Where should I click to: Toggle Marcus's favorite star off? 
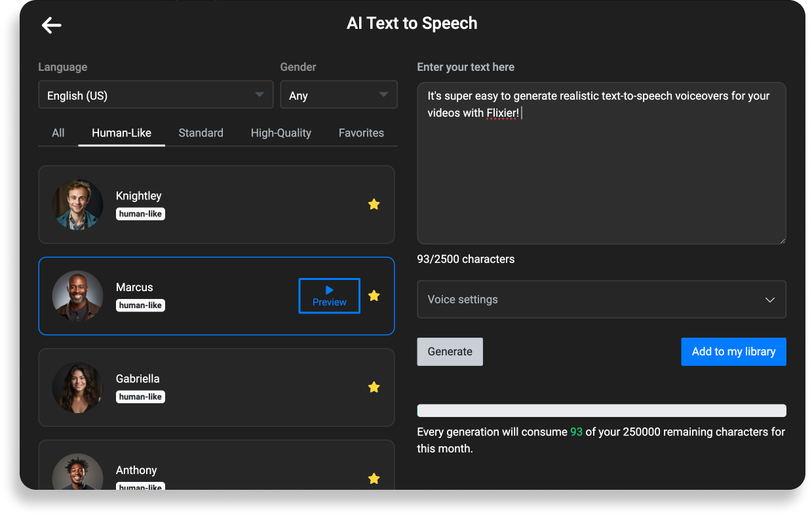tap(374, 296)
